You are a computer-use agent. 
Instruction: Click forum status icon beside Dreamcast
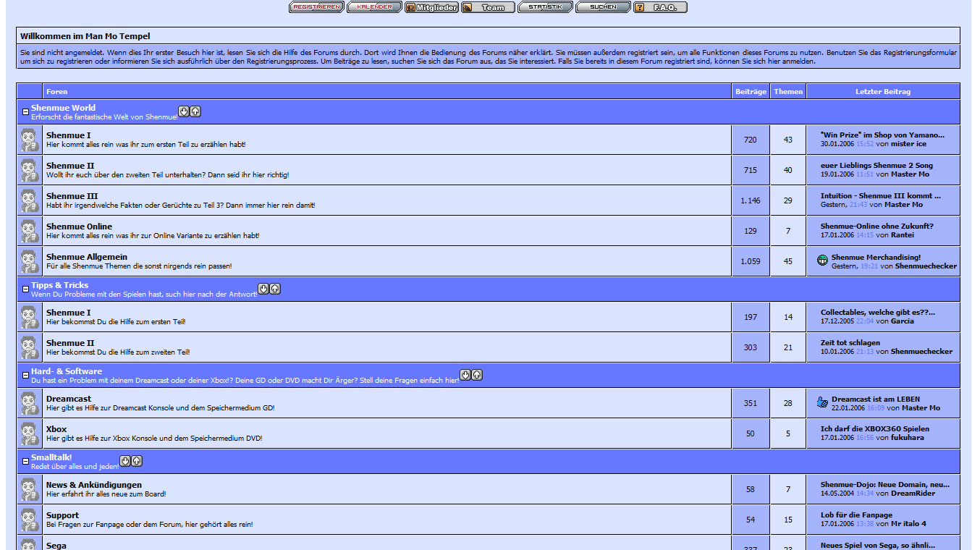[x=29, y=403]
